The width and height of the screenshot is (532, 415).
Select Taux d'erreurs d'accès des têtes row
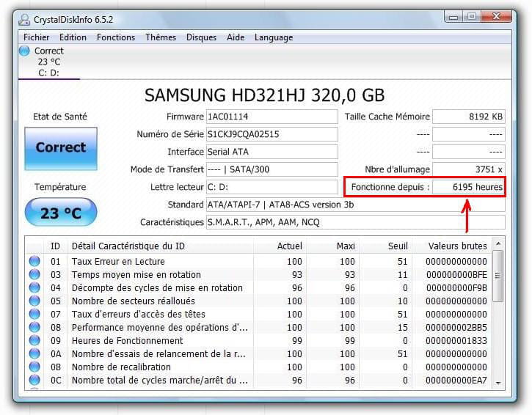coord(258,315)
